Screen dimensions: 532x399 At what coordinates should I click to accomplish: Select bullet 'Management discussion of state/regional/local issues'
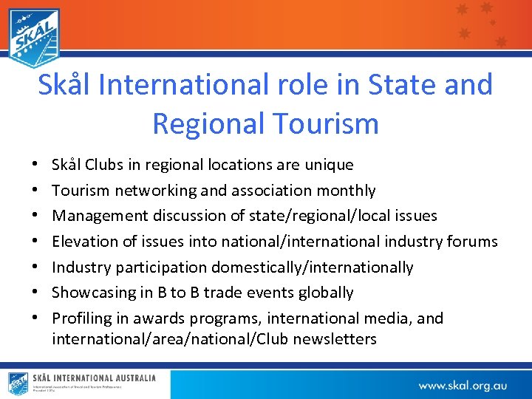(245, 216)
